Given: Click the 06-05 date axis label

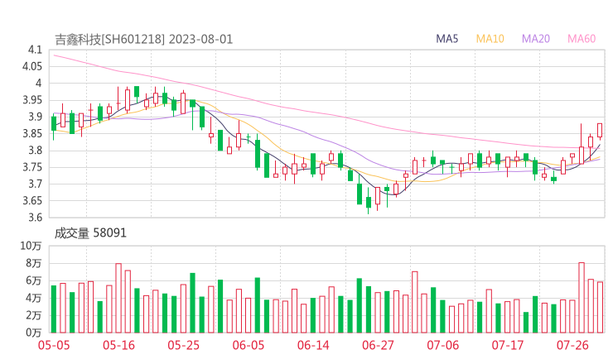Looking at the screenshot, I should coord(249,345).
